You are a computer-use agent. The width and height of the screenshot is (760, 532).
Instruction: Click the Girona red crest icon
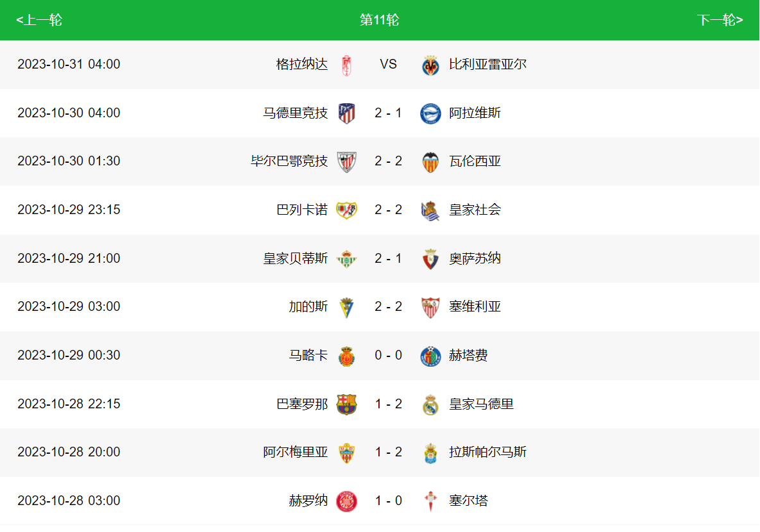tap(346, 501)
